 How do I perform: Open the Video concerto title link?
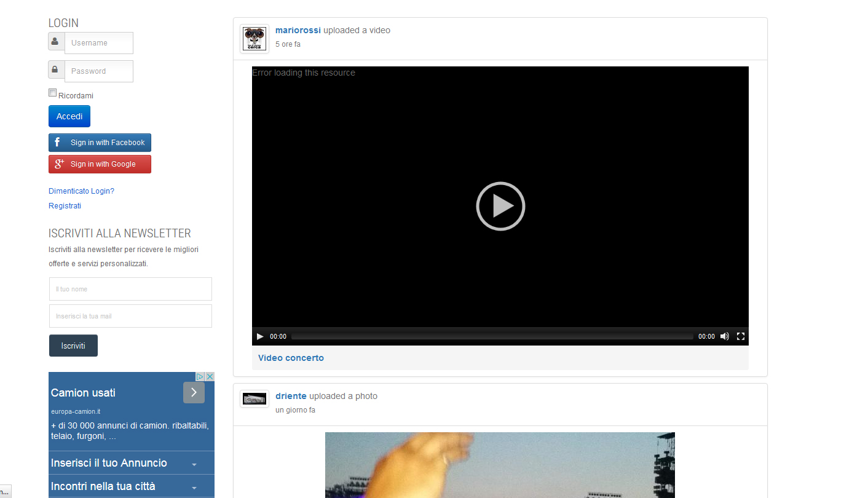tap(291, 358)
